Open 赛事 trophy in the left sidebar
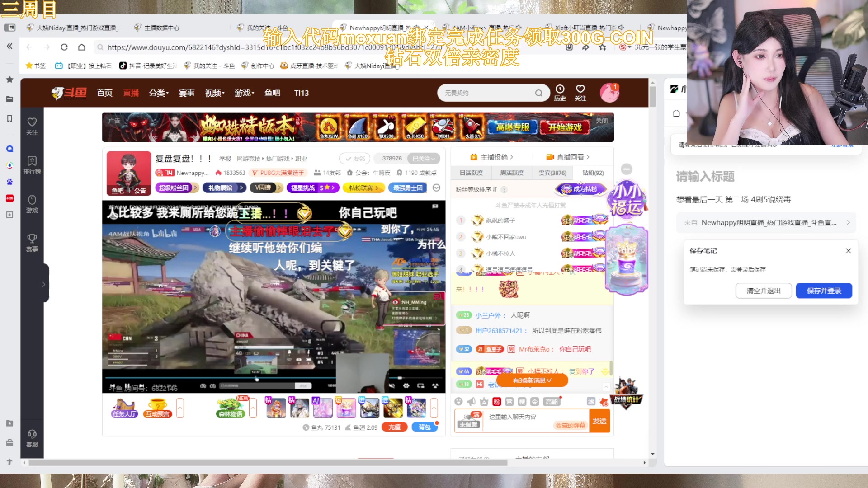This screenshot has width=868, height=488. pyautogui.click(x=32, y=243)
